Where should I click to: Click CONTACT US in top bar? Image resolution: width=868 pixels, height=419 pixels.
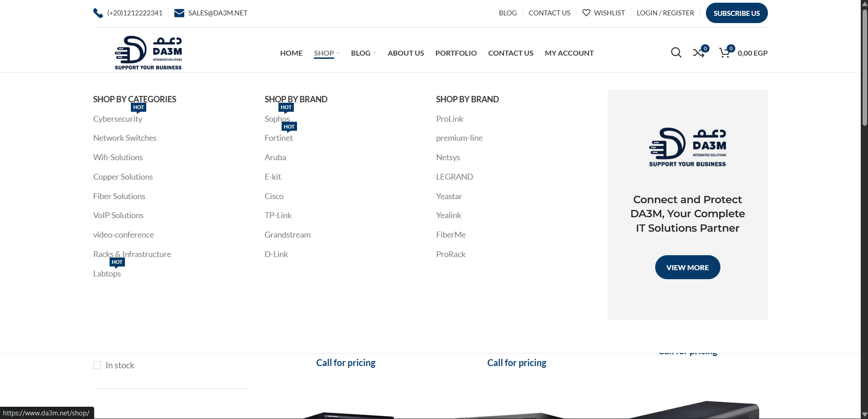coord(549,13)
